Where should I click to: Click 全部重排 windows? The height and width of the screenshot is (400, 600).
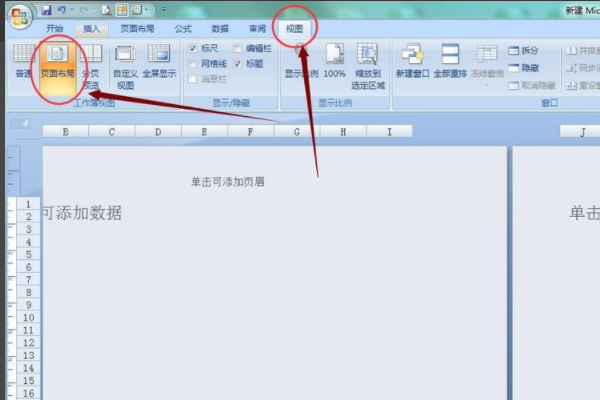point(450,61)
